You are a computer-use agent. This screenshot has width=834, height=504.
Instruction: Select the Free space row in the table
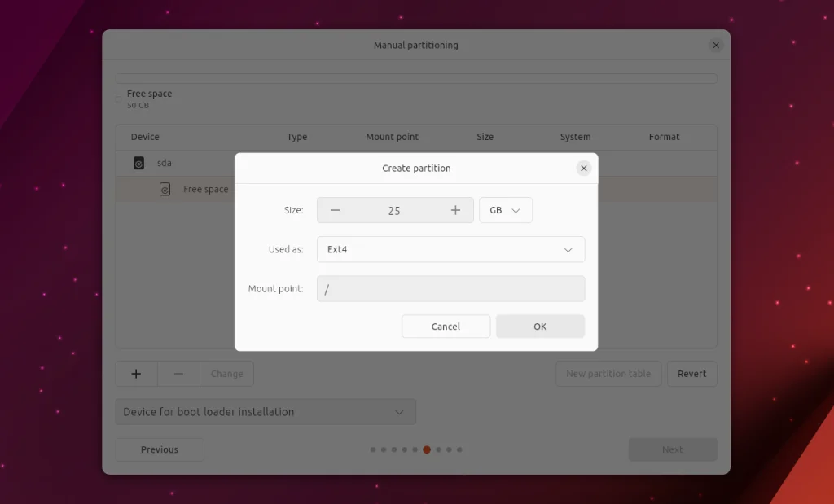(x=204, y=189)
